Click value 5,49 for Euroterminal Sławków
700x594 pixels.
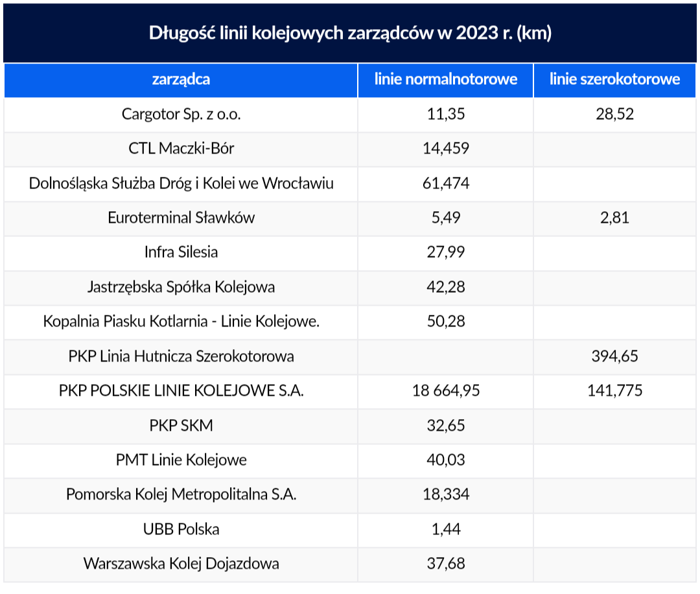[445, 218]
